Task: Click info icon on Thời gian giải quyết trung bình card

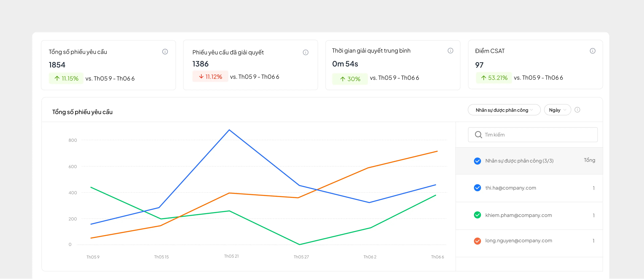Action: click(x=450, y=51)
